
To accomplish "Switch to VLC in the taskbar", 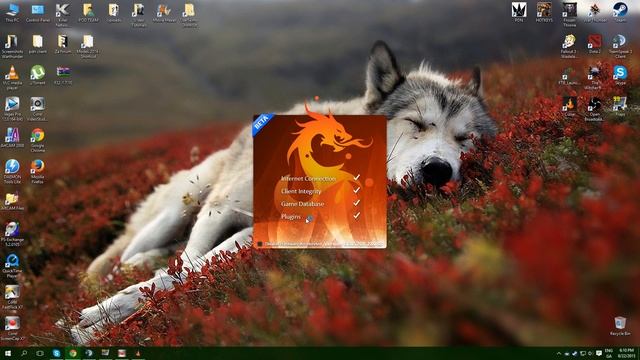I will coord(138,353).
